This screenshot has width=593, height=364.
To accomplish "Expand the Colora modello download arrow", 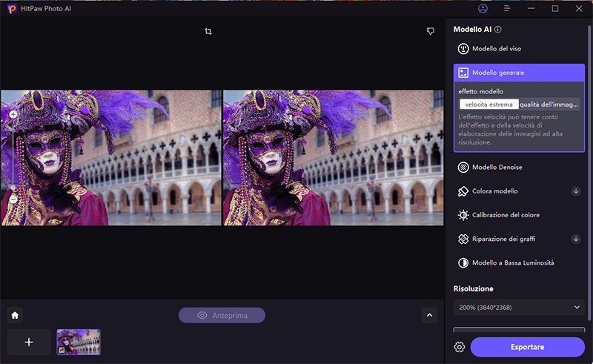I will tap(576, 191).
